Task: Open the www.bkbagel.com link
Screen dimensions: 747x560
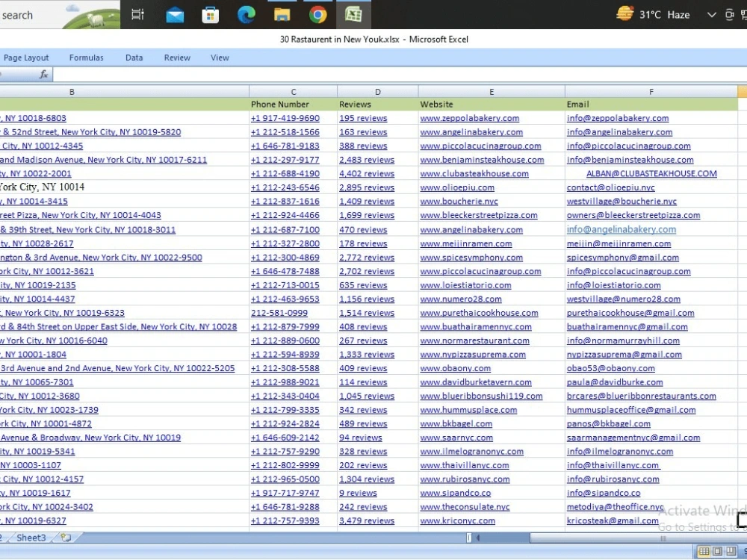Action: [x=456, y=424]
